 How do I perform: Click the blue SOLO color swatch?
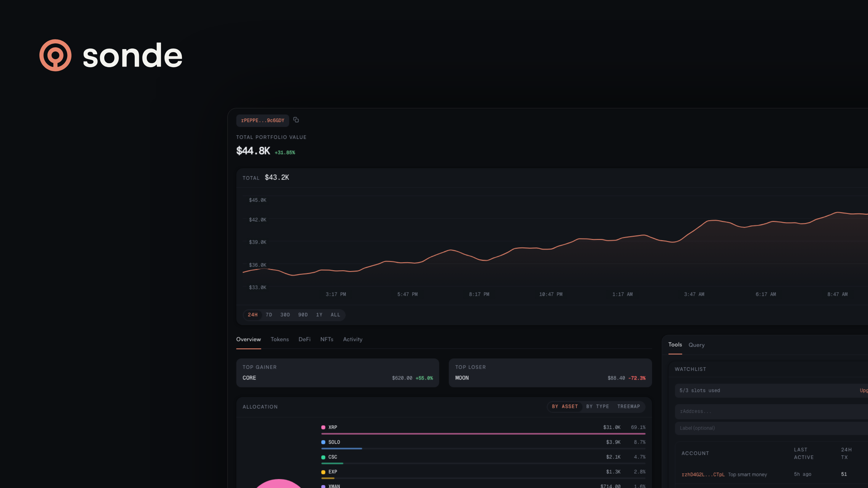tap(323, 442)
